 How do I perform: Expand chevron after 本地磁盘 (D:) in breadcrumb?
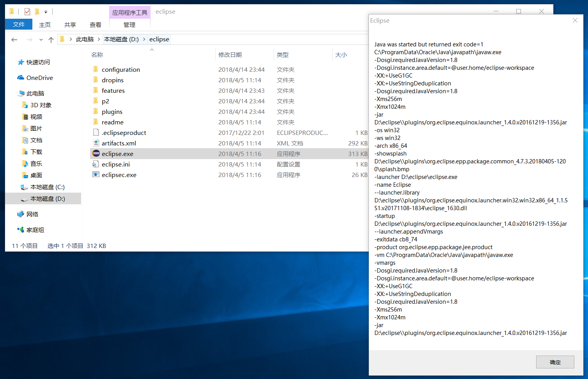click(144, 39)
